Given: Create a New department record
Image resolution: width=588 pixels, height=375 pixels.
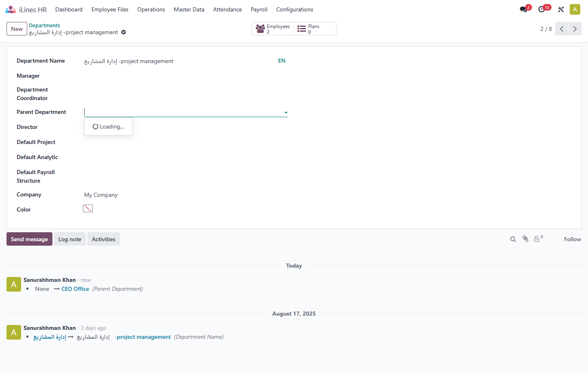Looking at the screenshot, I should point(17,29).
